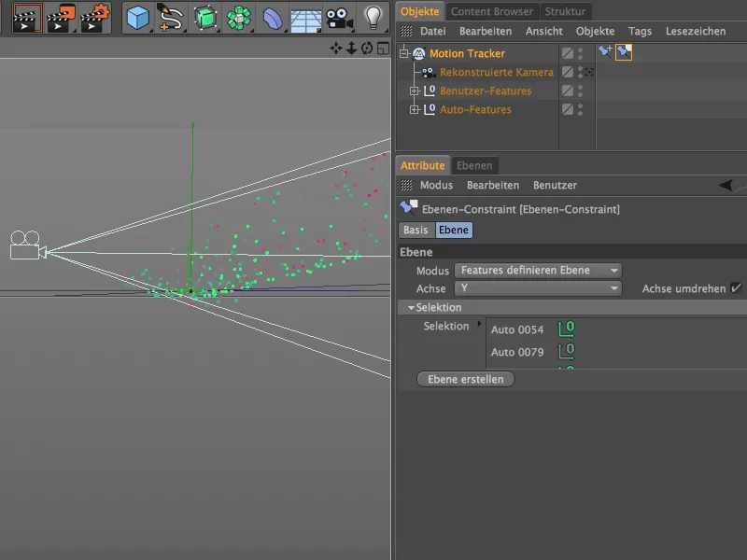Toggle Rekonstruierte Kamera visibility dots

pyautogui.click(x=580, y=72)
